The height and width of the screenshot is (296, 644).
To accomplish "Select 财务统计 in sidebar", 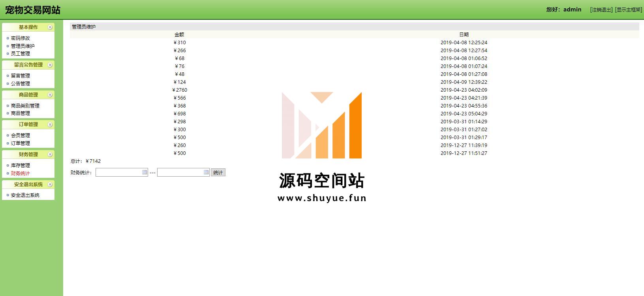I will [x=21, y=173].
